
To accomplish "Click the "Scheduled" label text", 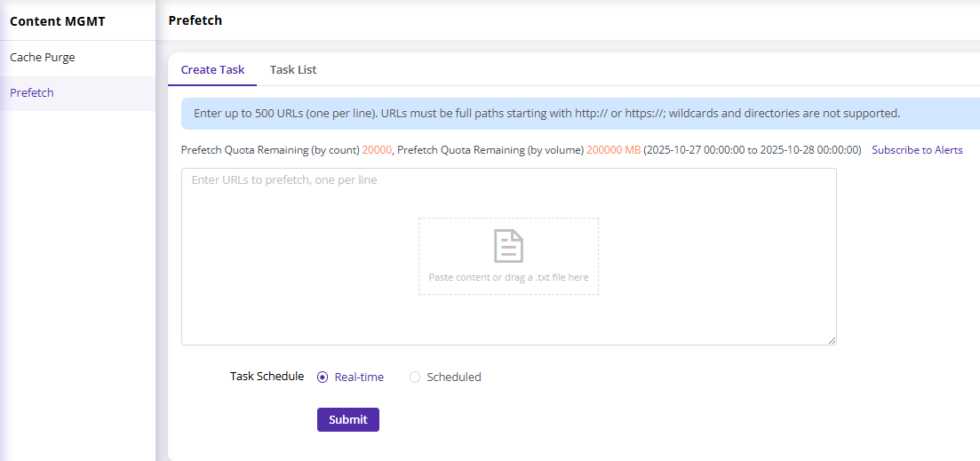I will [453, 378].
